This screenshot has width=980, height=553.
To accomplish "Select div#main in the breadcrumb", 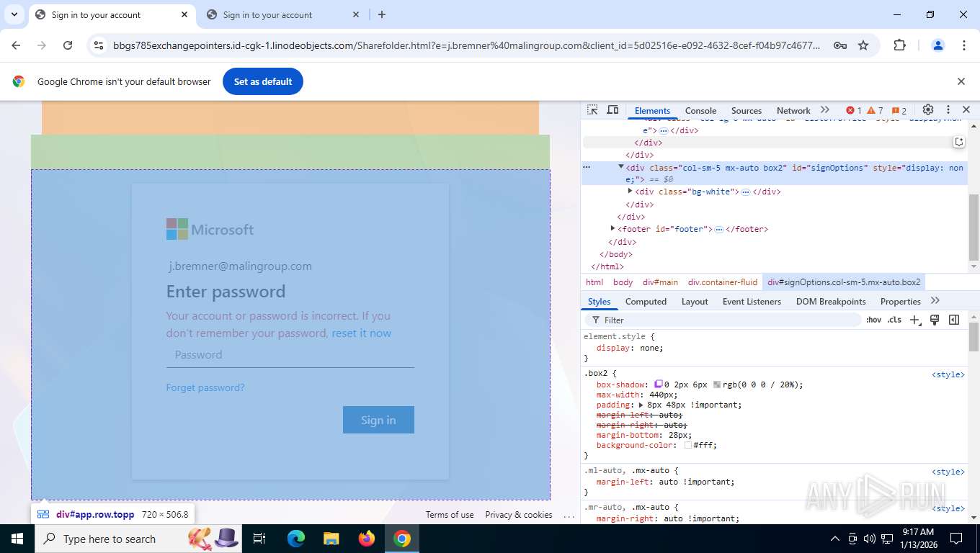I will (660, 282).
